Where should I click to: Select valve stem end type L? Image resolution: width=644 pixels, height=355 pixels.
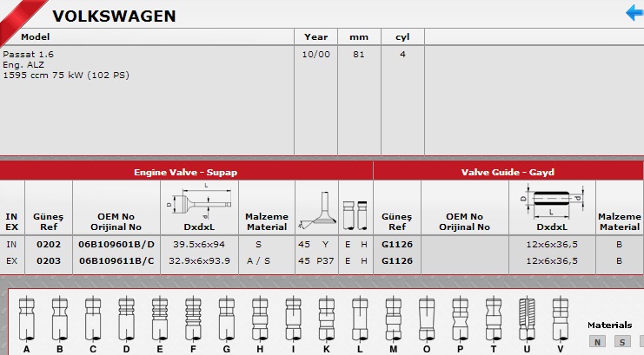[x=360, y=325]
